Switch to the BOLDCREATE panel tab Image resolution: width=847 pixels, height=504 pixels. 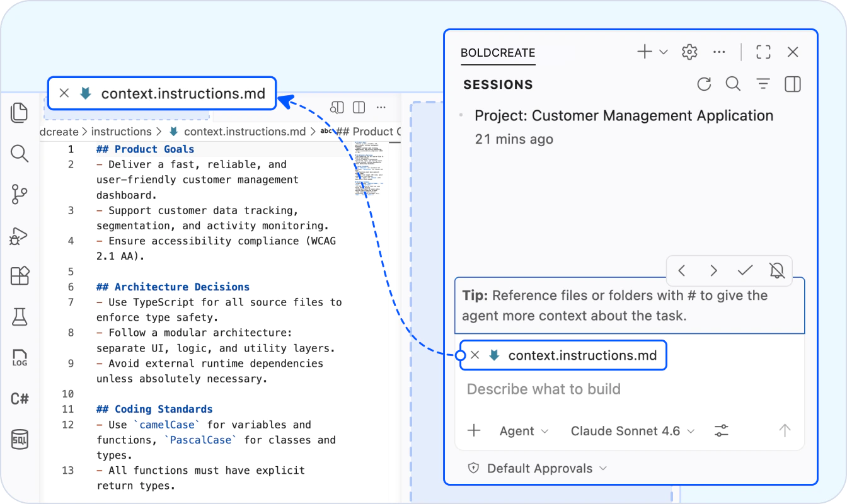pos(498,53)
